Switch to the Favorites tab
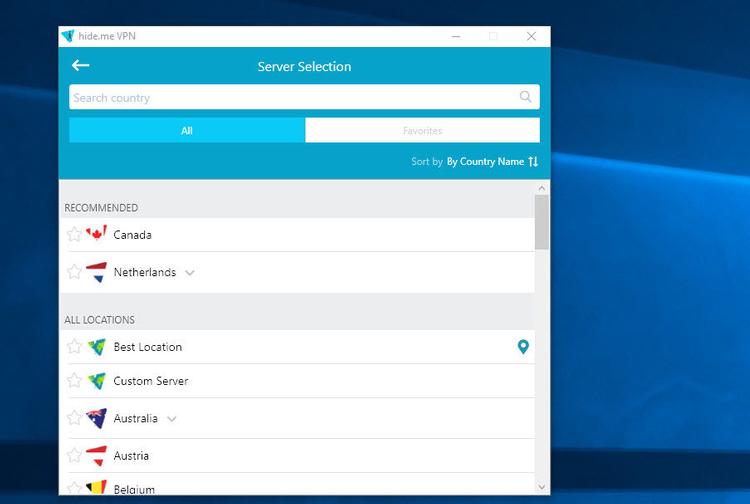The width and height of the screenshot is (750, 504). coord(422,130)
